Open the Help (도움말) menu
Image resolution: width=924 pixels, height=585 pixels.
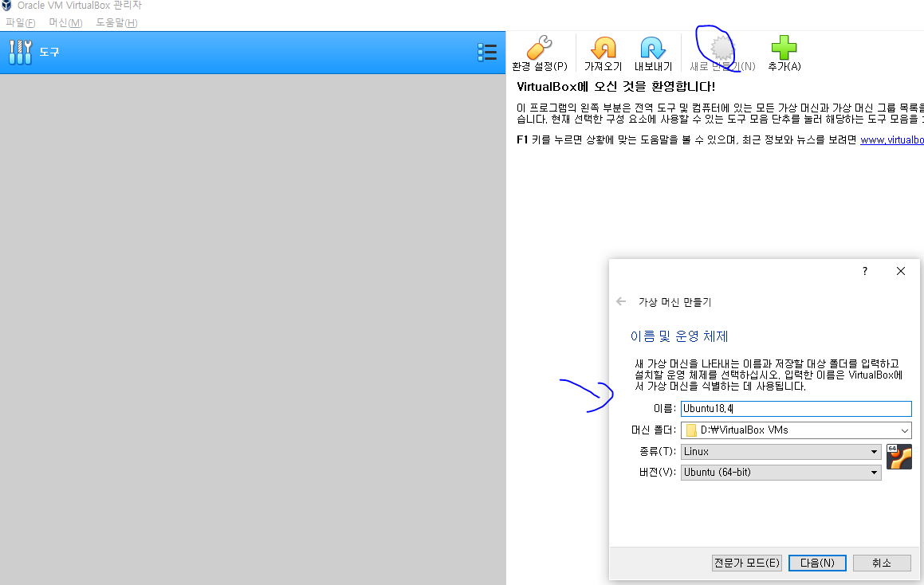tap(116, 22)
